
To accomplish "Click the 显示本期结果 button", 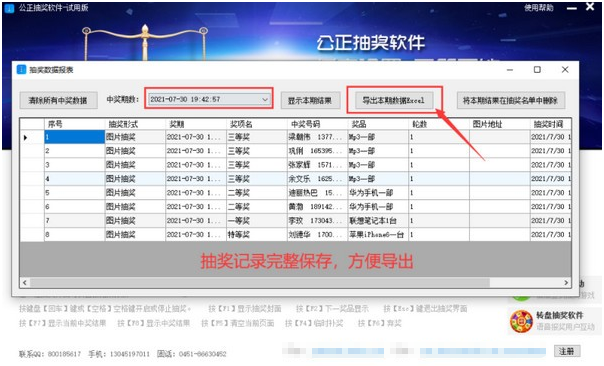I will pos(310,101).
